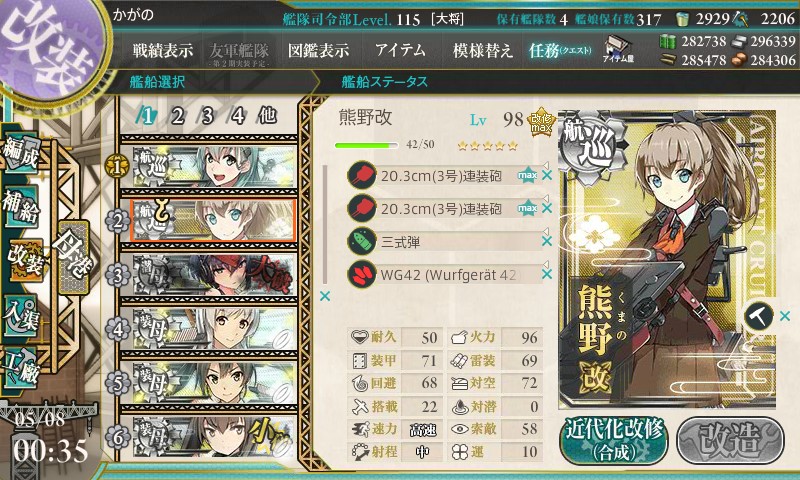
Task: Click the hammer improvement icon beside ship card
Action: click(x=758, y=316)
